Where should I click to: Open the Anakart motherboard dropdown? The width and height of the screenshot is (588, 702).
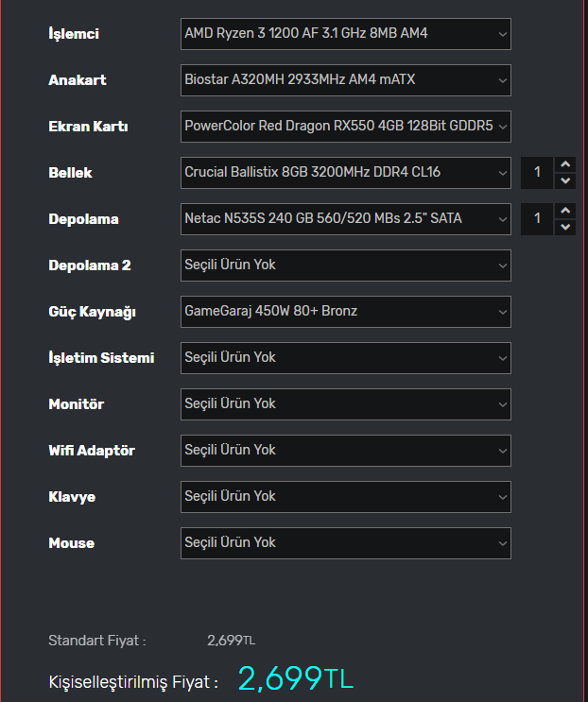click(345, 80)
